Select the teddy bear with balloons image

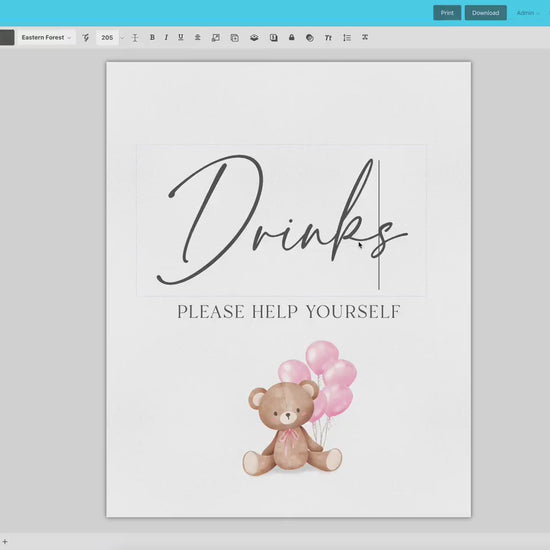point(299,408)
